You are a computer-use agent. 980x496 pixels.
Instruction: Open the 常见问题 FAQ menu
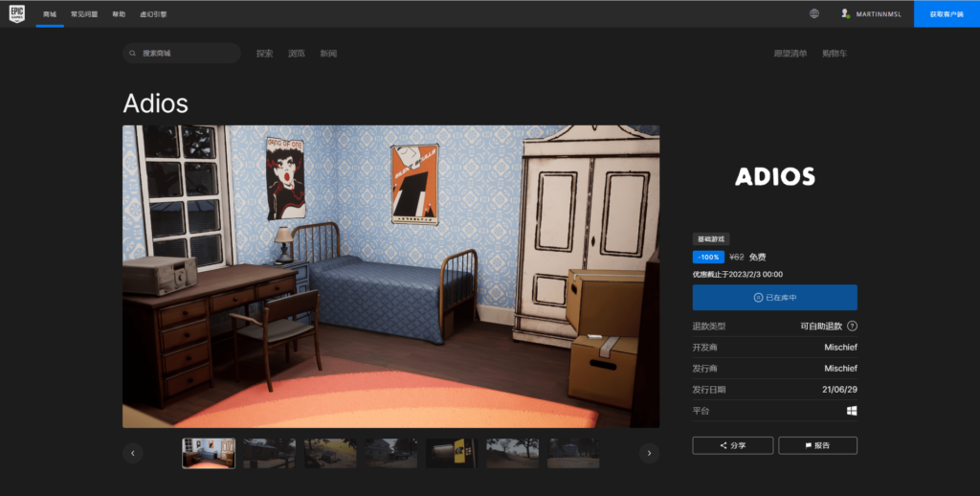coord(84,13)
